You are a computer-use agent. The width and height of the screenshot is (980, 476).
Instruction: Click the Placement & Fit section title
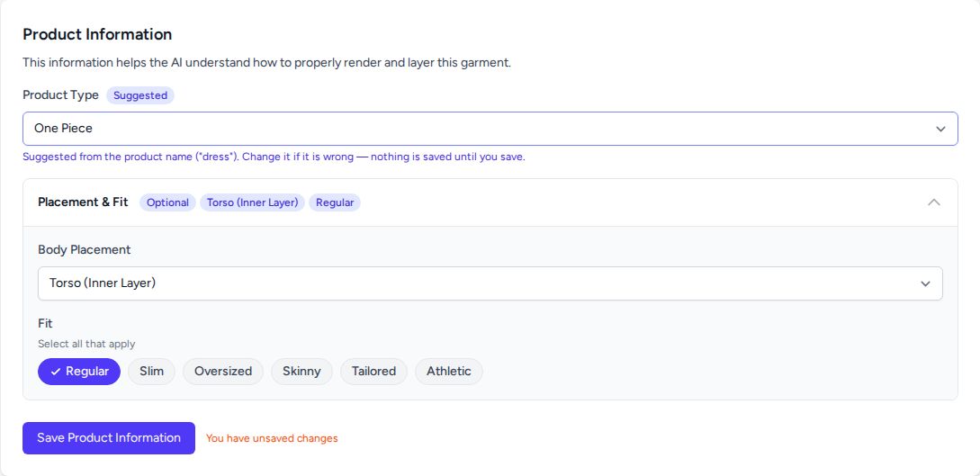click(x=83, y=202)
